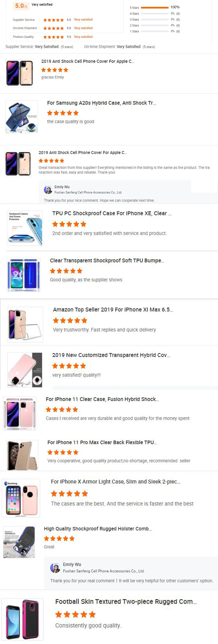The image size is (218, 644).
Task: Click star rating under Samsung A20s review
Action: (63, 113)
